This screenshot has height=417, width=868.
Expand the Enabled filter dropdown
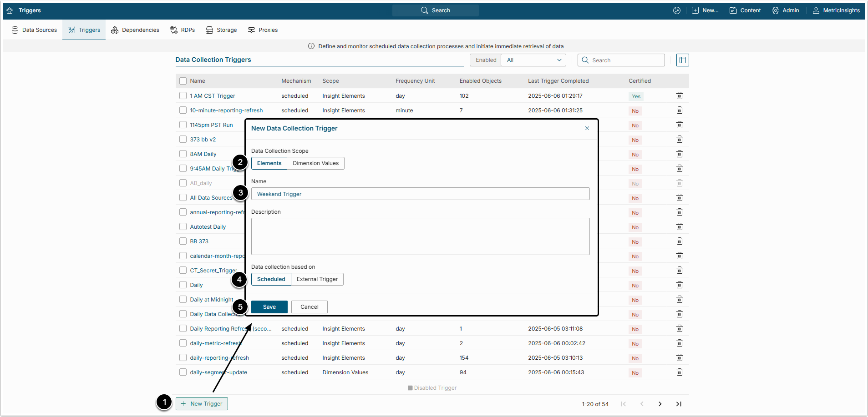(533, 60)
